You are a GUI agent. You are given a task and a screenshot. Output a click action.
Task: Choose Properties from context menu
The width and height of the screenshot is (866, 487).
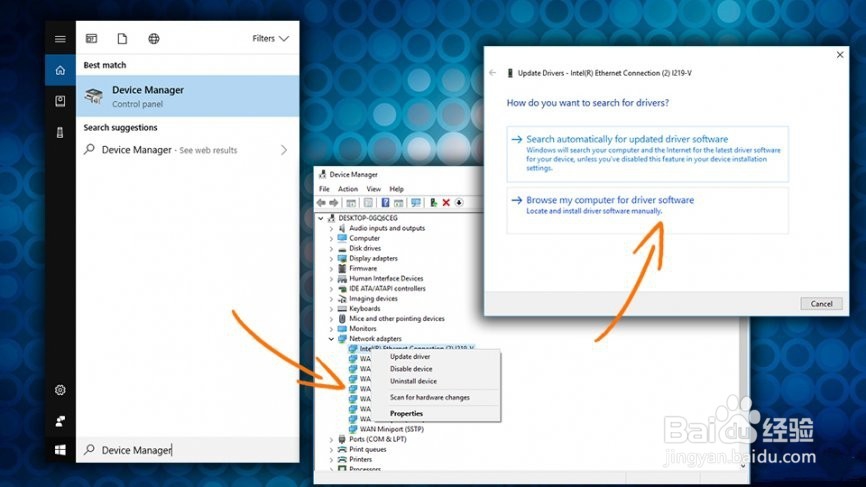pos(406,414)
